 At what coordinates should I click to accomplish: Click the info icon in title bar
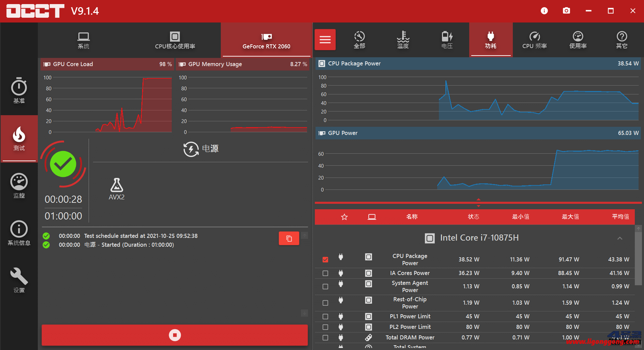[544, 11]
